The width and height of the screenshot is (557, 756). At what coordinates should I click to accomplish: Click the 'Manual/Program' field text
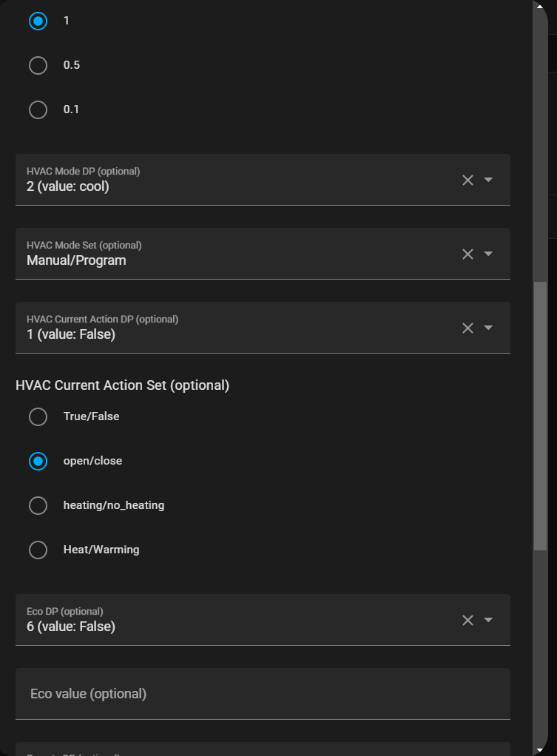pyautogui.click(x=76, y=260)
